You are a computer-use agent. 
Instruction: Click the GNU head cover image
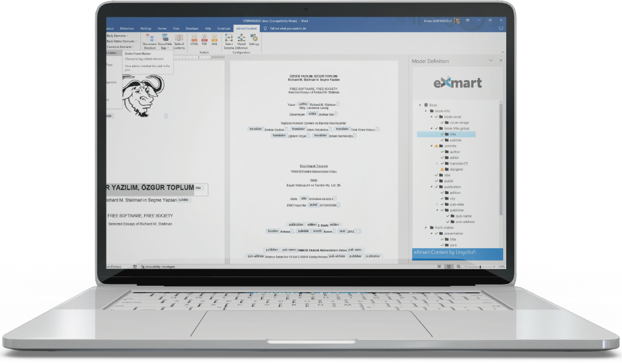142,95
